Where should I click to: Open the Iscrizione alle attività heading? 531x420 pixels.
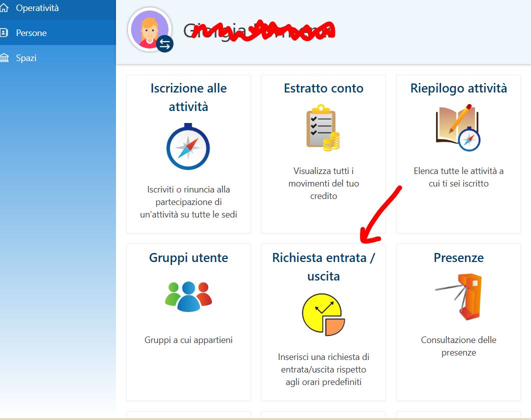pyautogui.click(x=188, y=97)
